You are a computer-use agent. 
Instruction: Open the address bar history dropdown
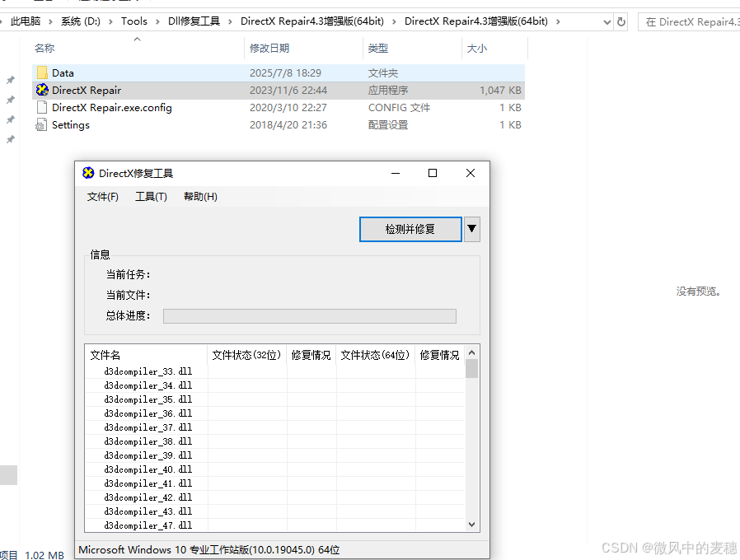(x=607, y=21)
